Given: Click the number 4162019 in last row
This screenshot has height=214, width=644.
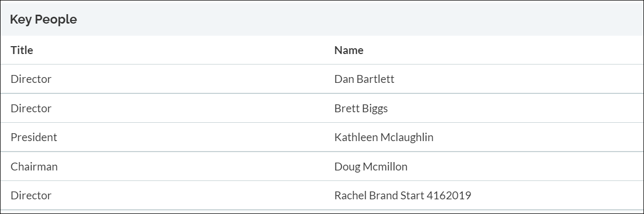Looking at the screenshot, I should pyautogui.click(x=449, y=196).
